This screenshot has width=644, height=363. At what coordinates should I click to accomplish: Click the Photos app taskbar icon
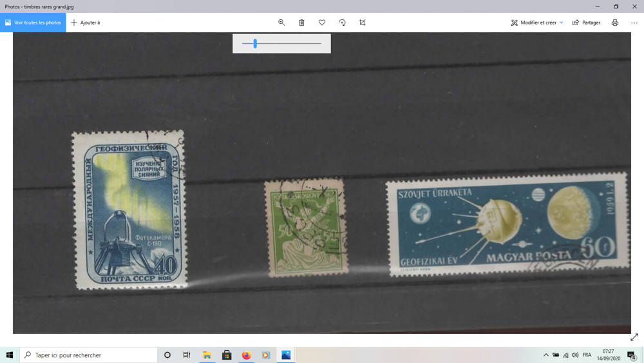point(286,355)
